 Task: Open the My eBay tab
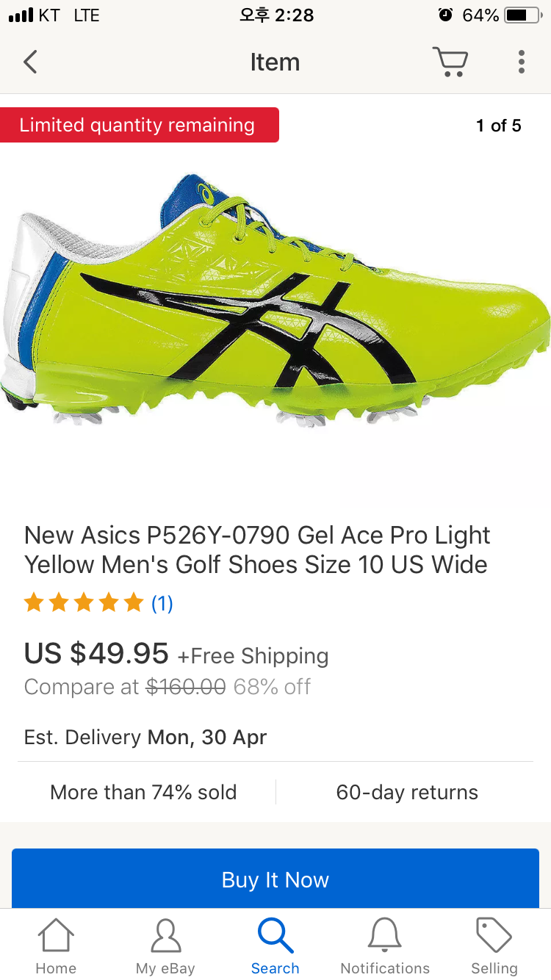[x=165, y=947]
